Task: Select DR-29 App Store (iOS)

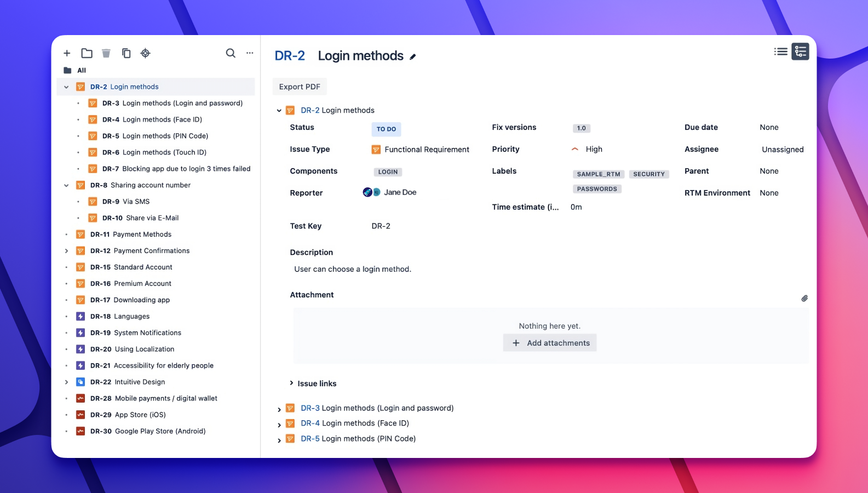Action: pyautogui.click(x=128, y=415)
